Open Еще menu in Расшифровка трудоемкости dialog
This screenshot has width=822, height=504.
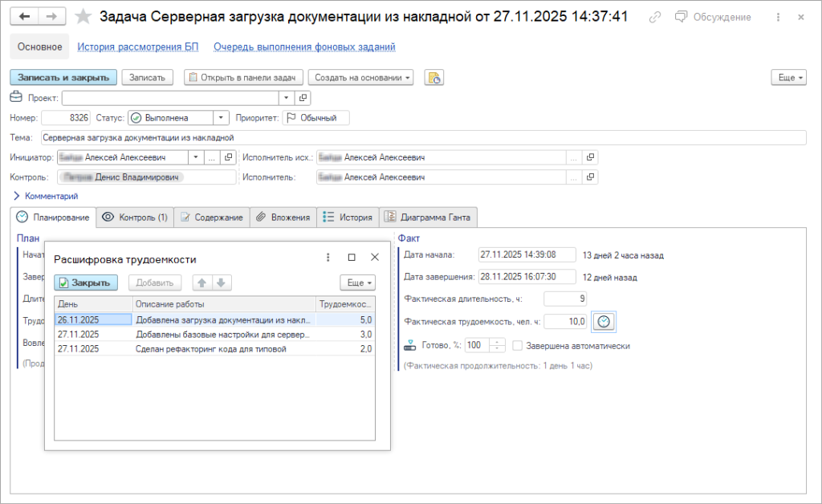point(357,283)
